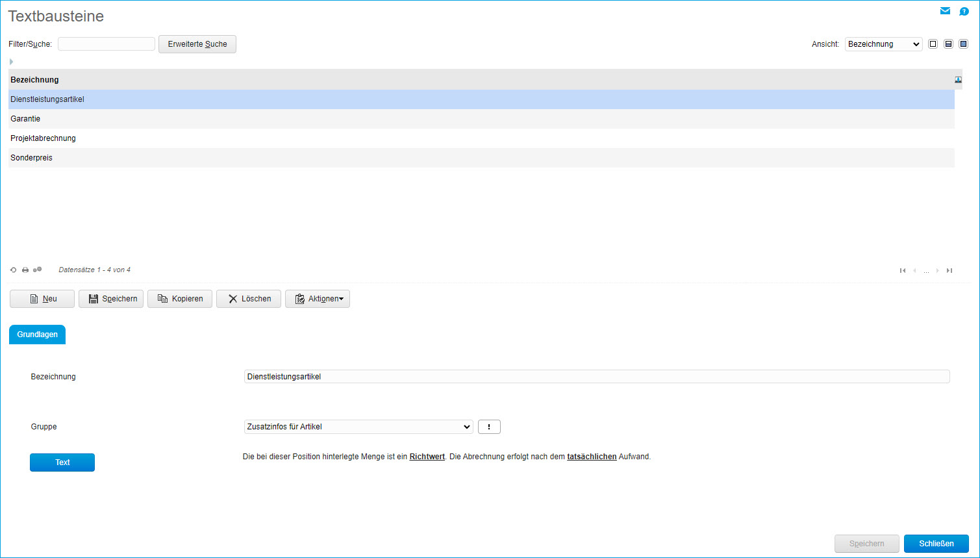
Task: Delete the record with Löschen
Action: pos(249,299)
